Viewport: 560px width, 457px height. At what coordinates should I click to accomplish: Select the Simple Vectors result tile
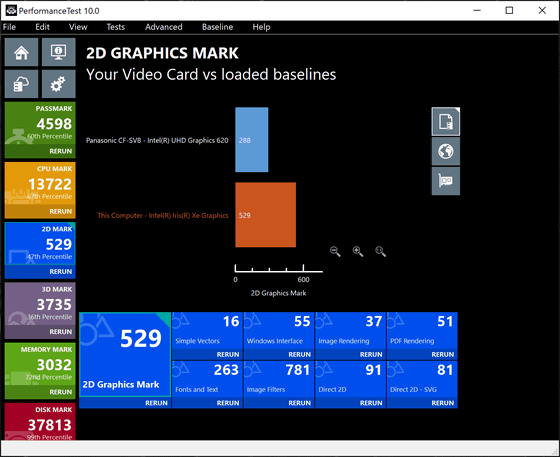(207, 331)
